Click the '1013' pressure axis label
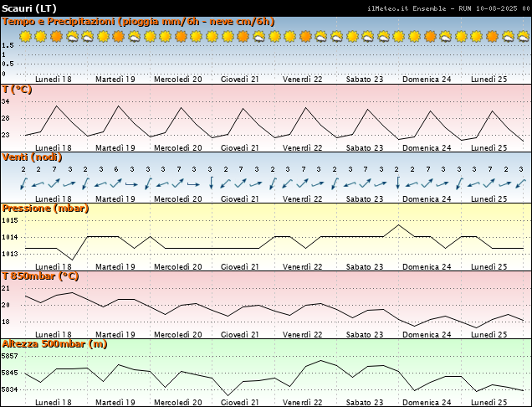The width and height of the screenshot is (532, 407). coord(9,254)
